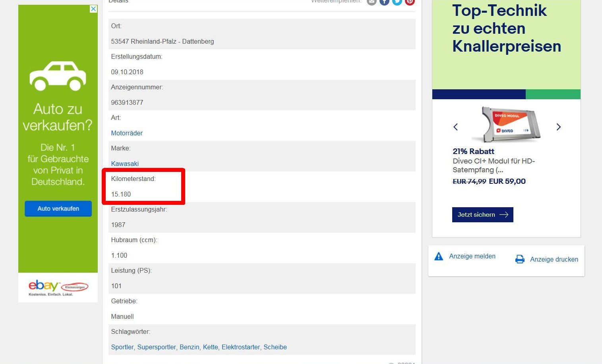Open the Kawasaki brand link
The image size is (602, 364).
(x=125, y=164)
